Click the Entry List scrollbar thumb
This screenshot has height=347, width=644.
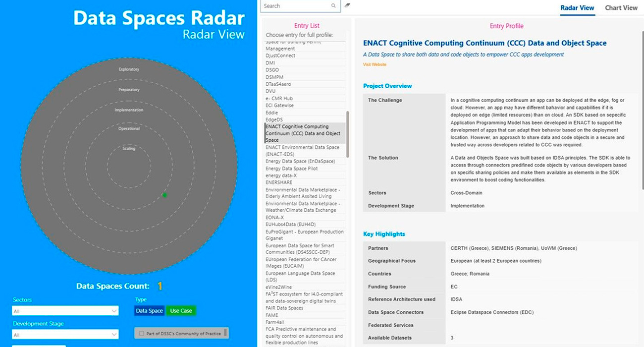pyautogui.click(x=347, y=134)
